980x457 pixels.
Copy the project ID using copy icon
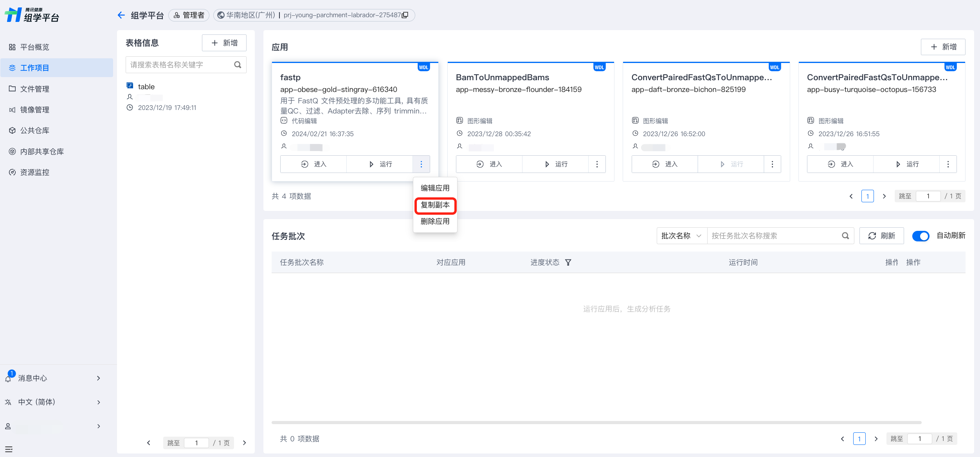405,15
